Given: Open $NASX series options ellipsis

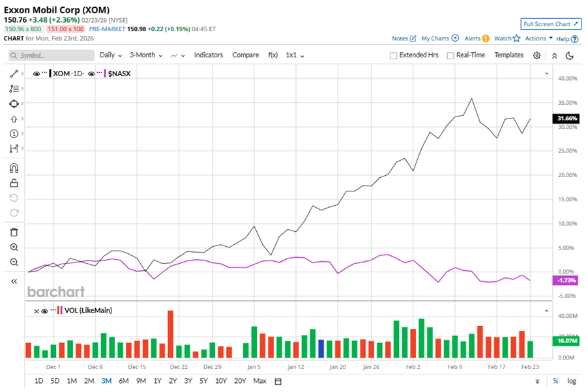Looking at the screenshot, I should pos(99,72).
